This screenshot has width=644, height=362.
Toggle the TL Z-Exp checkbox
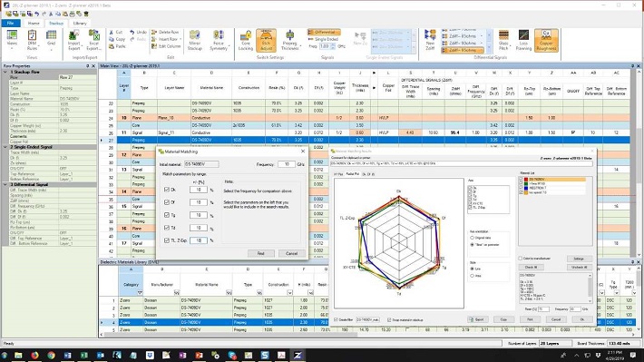click(x=167, y=240)
